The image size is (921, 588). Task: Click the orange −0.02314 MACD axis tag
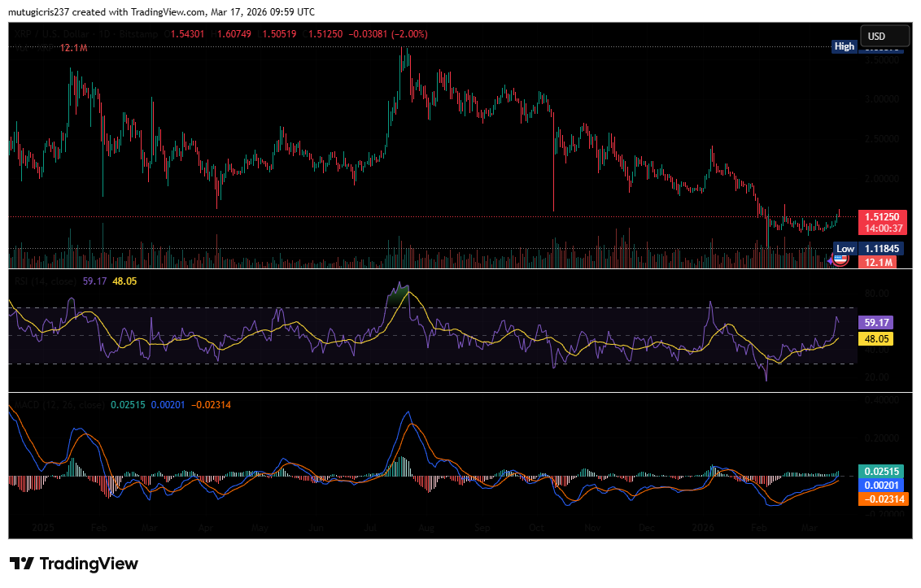[x=884, y=499]
